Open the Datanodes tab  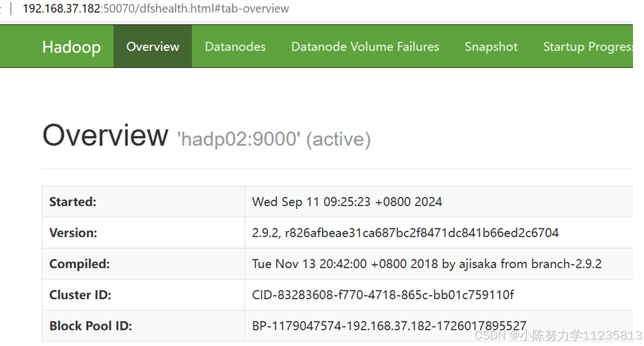(x=235, y=47)
